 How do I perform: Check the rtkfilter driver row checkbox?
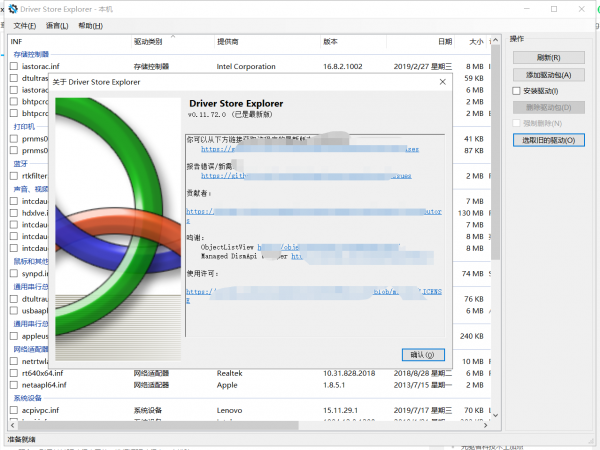14,176
